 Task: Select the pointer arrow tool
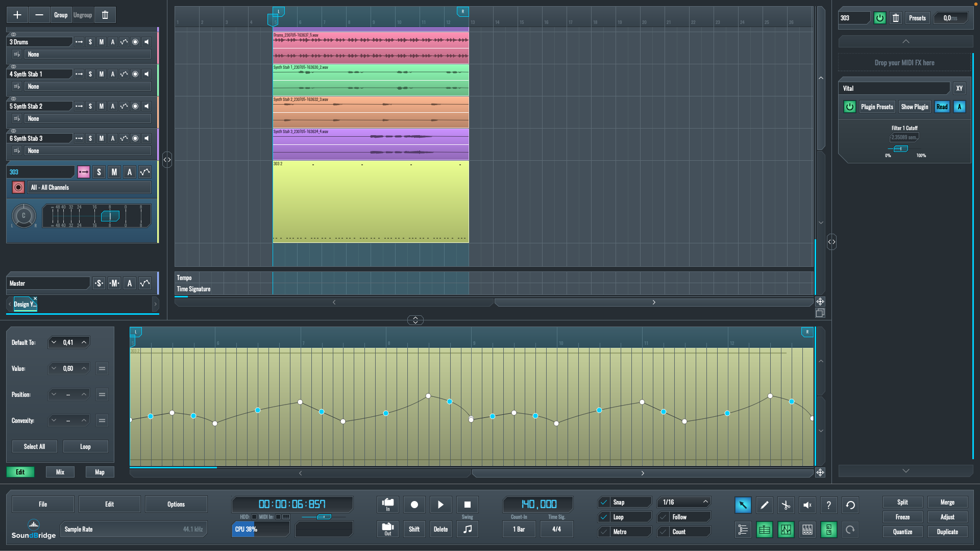click(x=743, y=505)
